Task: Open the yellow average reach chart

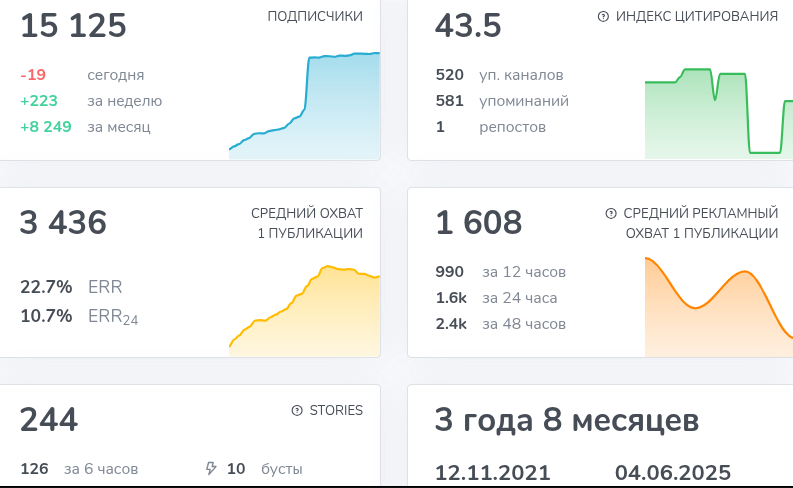Action: 304,310
